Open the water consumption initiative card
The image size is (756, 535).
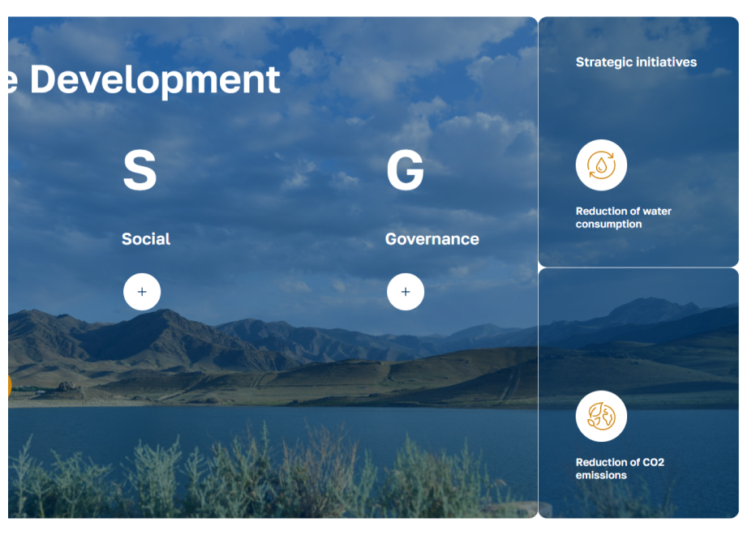tap(638, 142)
